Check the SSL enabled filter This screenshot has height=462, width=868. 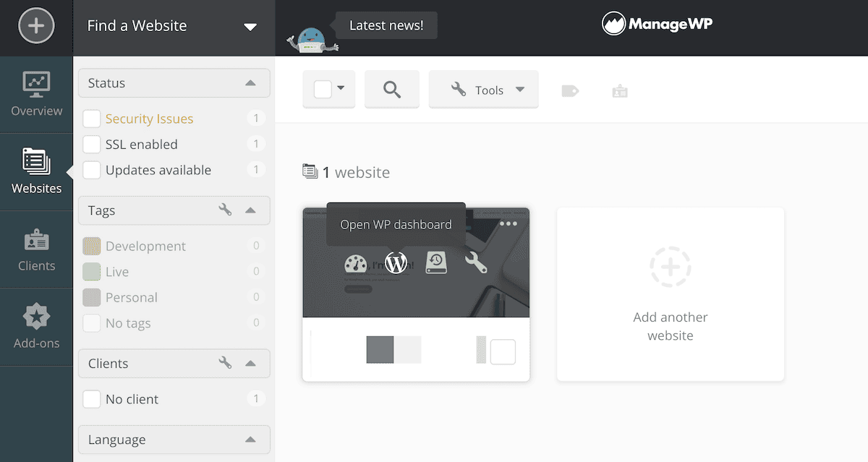tap(92, 144)
